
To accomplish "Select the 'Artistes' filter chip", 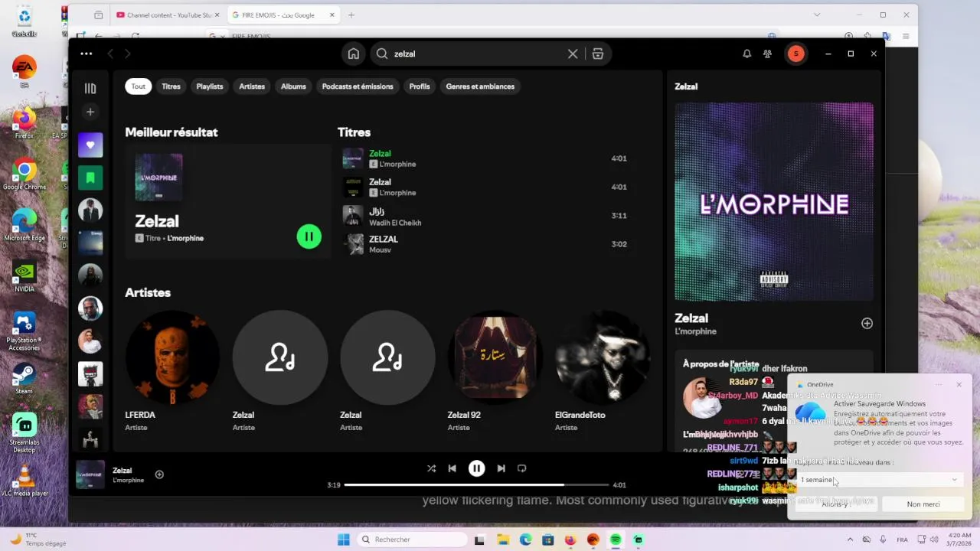I will coord(252,86).
